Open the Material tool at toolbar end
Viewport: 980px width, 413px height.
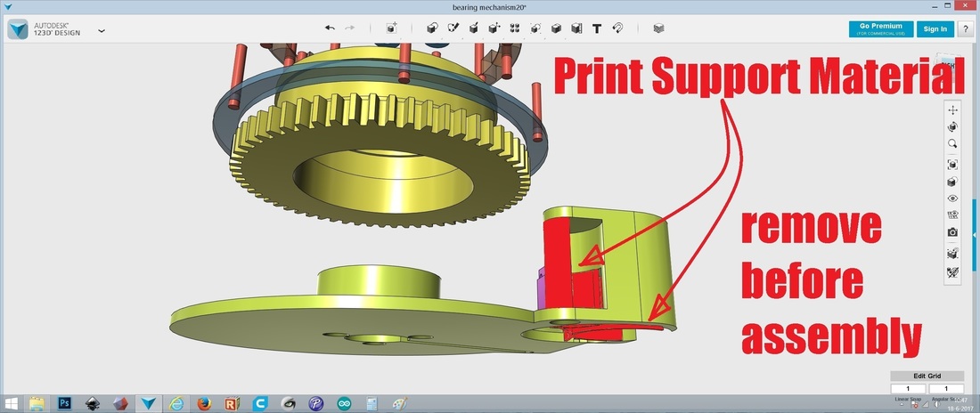658,28
